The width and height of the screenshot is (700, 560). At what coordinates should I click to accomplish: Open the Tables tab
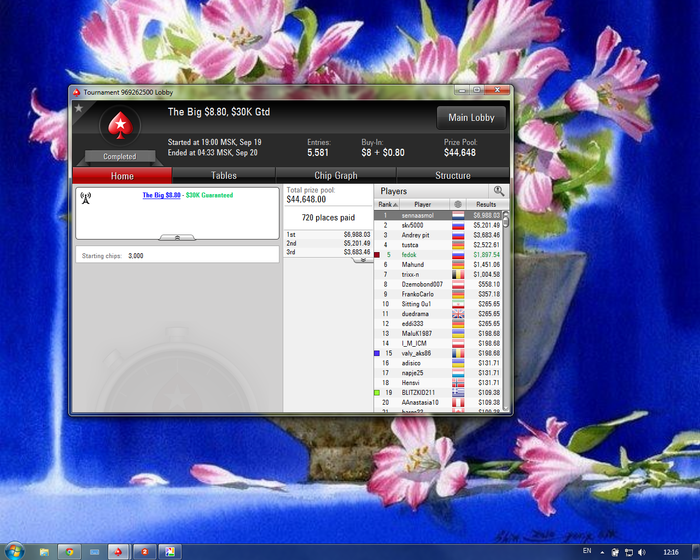tap(224, 176)
